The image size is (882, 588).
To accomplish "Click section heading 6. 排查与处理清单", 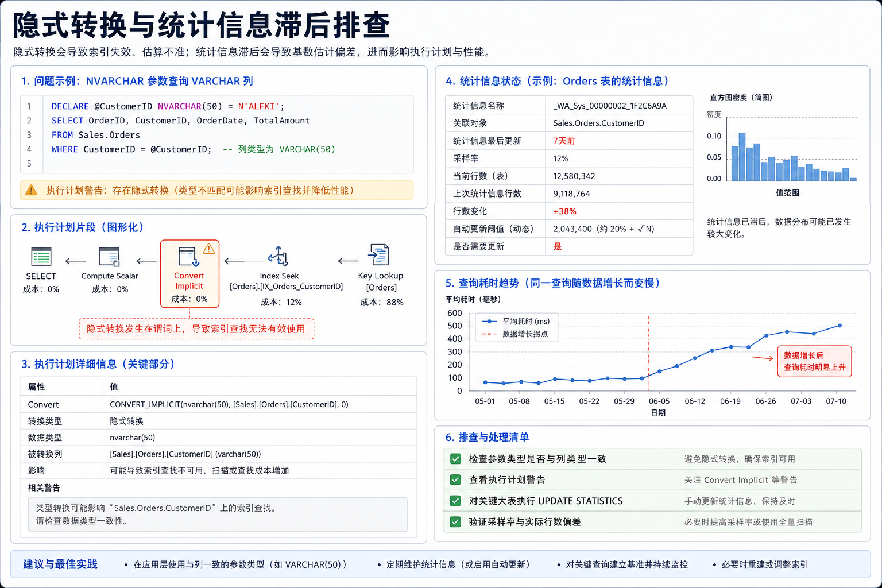I will tap(487, 438).
